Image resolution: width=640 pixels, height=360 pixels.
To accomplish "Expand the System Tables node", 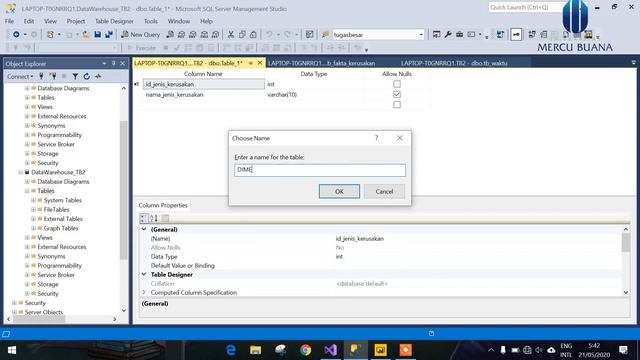I will tap(33, 200).
